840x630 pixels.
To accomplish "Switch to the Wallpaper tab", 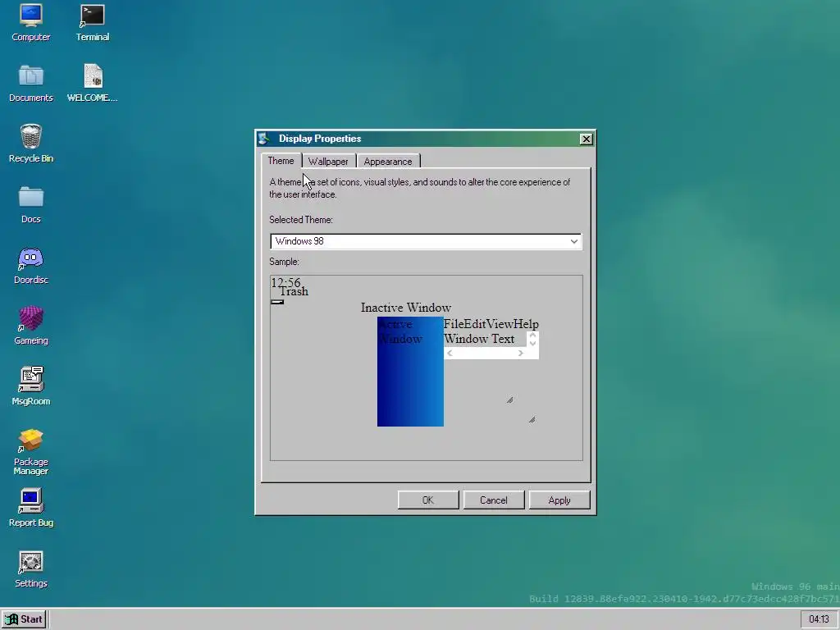I will 328,162.
